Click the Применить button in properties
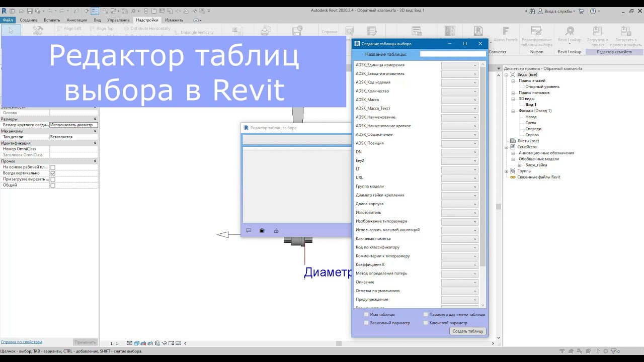Screen dimensions: 644x362 85,342
